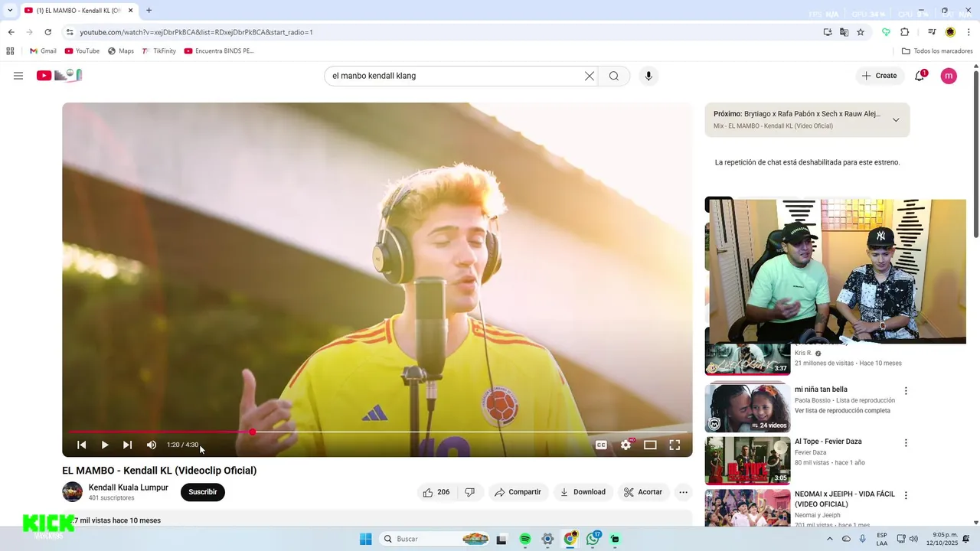Click the Create button
The height and width of the screenshot is (551, 980).
coord(879,76)
